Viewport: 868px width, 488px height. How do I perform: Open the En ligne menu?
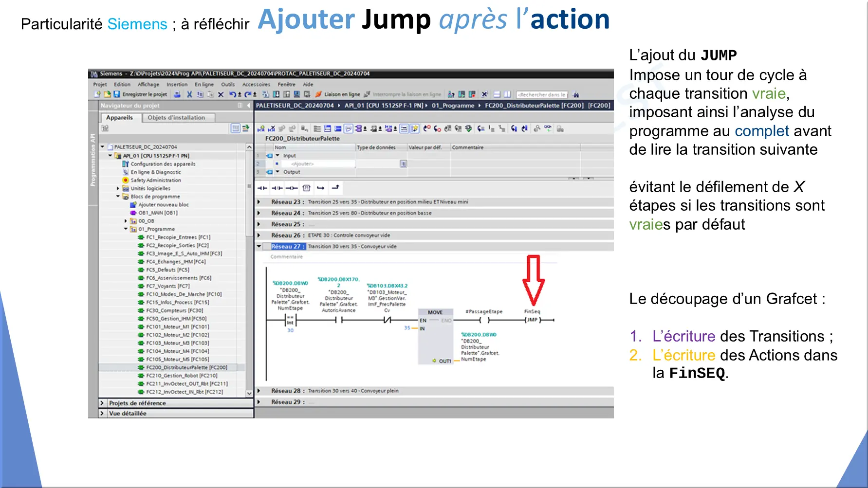click(x=204, y=84)
